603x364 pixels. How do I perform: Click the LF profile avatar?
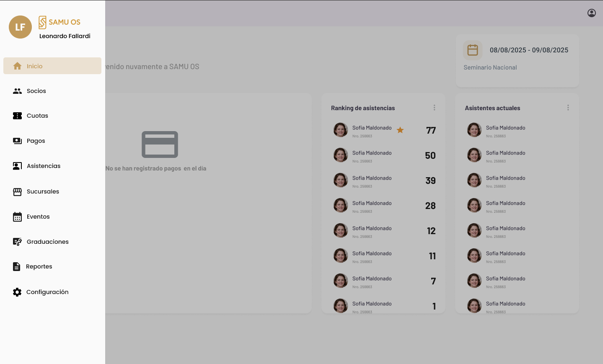(x=20, y=27)
